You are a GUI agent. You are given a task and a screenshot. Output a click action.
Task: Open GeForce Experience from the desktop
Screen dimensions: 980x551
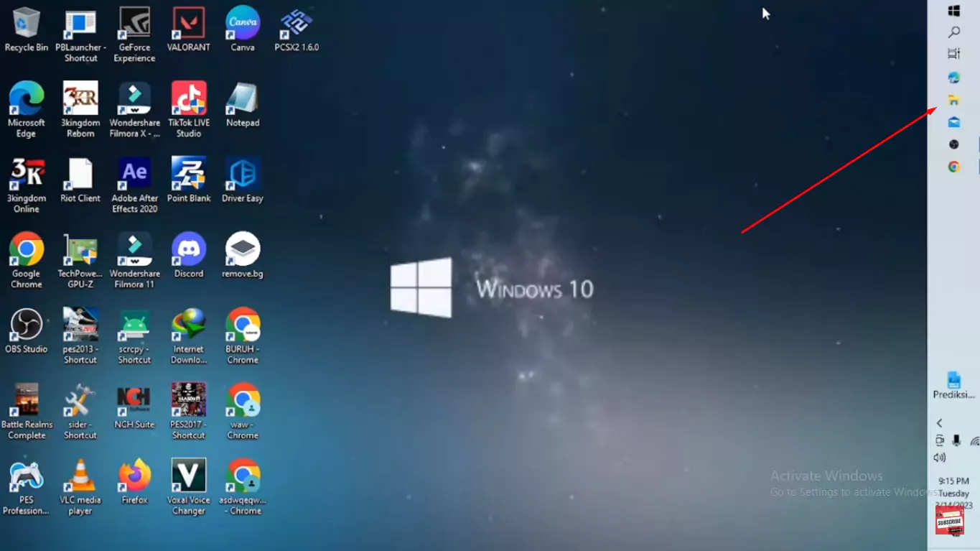click(134, 36)
